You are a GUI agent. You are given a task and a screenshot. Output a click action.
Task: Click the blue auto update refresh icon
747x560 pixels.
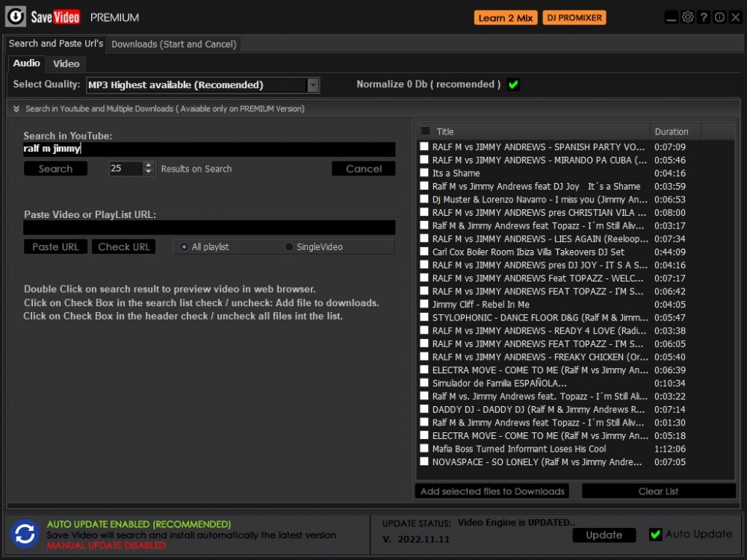click(25, 534)
